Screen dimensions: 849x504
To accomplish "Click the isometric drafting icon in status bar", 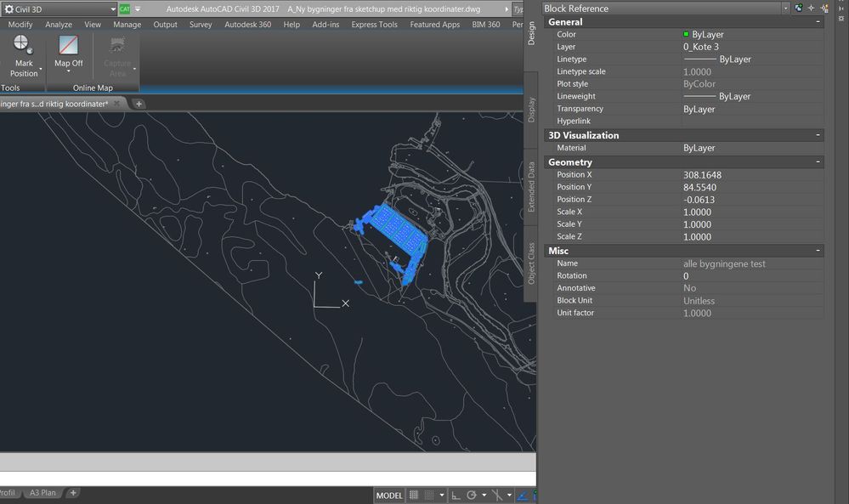I will 496,496.
